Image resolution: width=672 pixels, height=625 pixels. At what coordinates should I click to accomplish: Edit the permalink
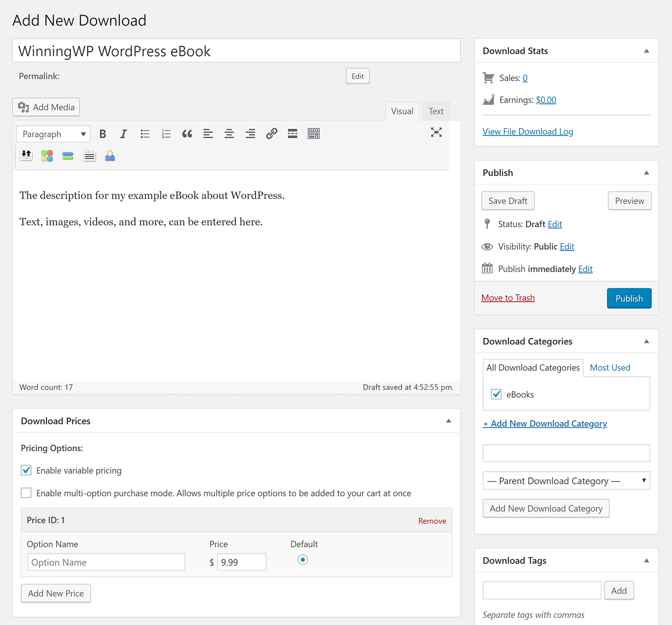point(357,76)
